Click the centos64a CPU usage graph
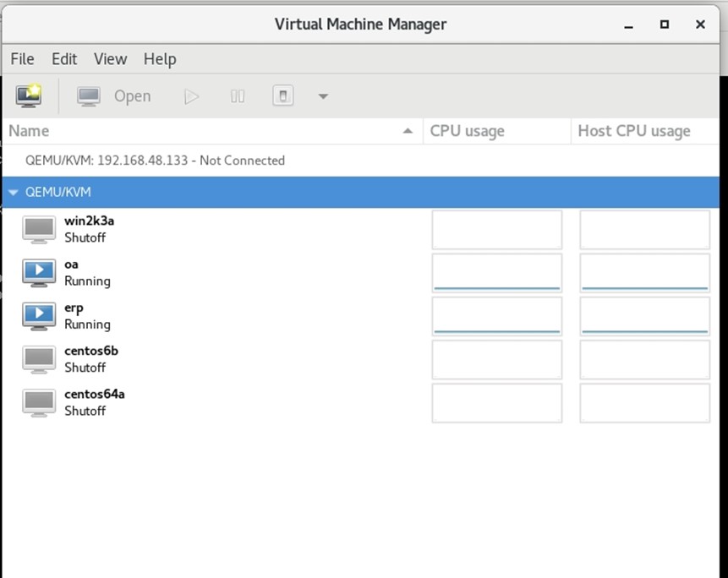 [x=497, y=402]
